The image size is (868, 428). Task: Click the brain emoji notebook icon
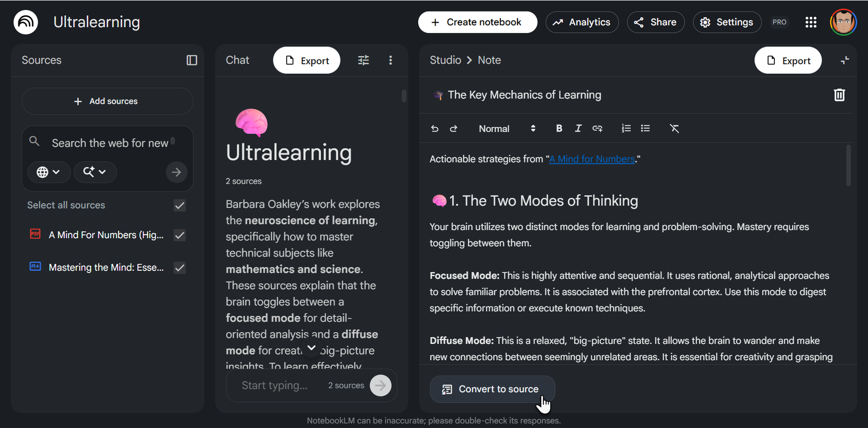pyautogui.click(x=251, y=123)
